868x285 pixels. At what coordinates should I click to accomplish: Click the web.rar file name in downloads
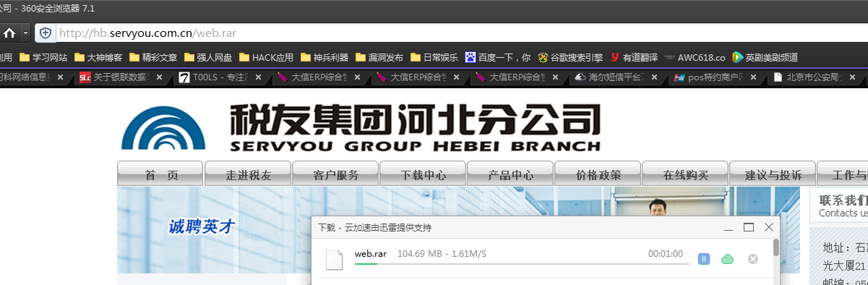(x=371, y=253)
